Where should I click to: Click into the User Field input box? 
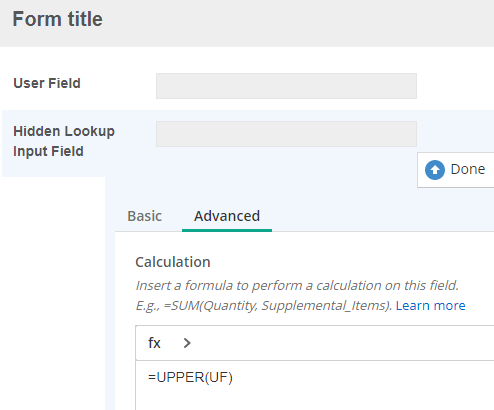point(286,86)
